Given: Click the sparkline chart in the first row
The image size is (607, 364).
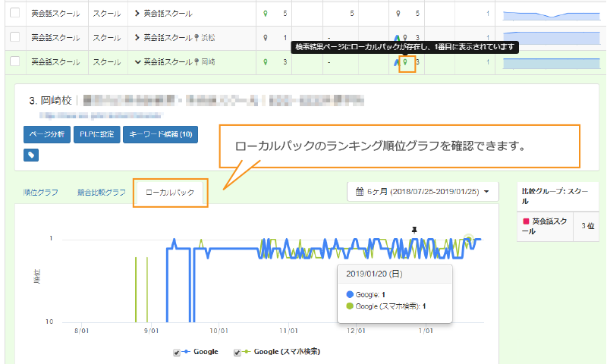Looking at the screenshot, I should coord(552,15).
